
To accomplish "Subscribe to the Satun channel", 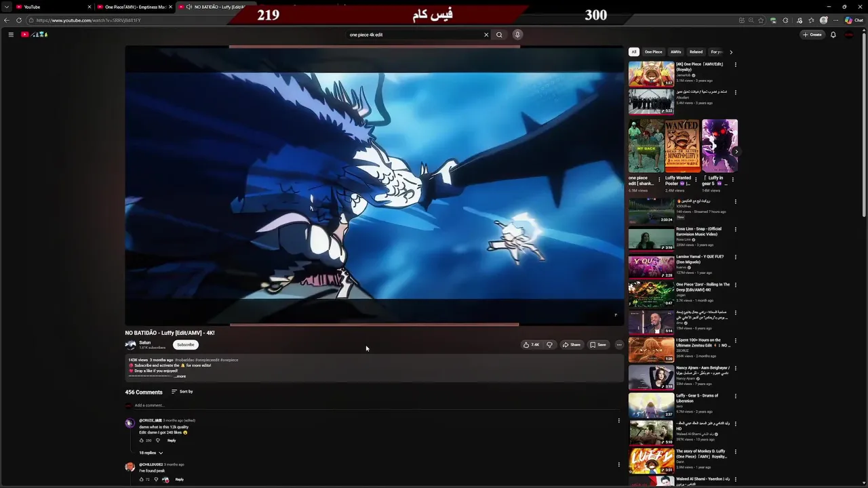I will pyautogui.click(x=186, y=345).
